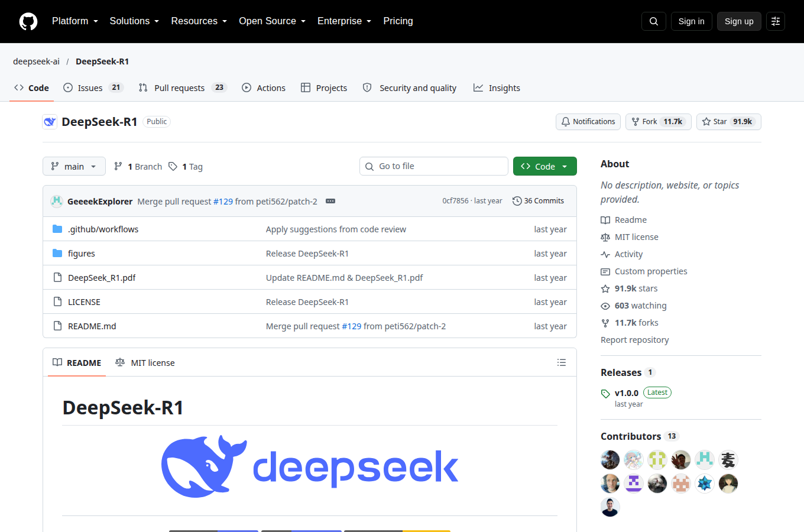Click the v1.0.0 release tag
This screenshot has height=532, width=804.
pyautogui.click(x=627, y=393)
